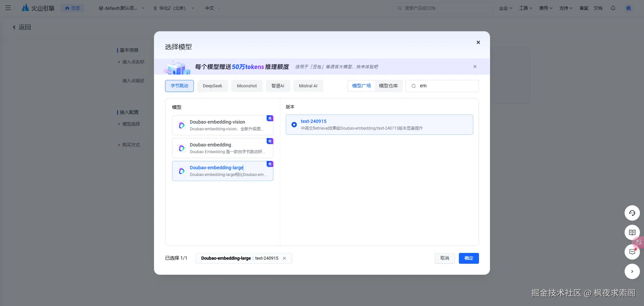The image size is (644, 306).
Task: Click the Doubao-embedding-large model logo
Action: pyautogui.click(x=182, y=171)
